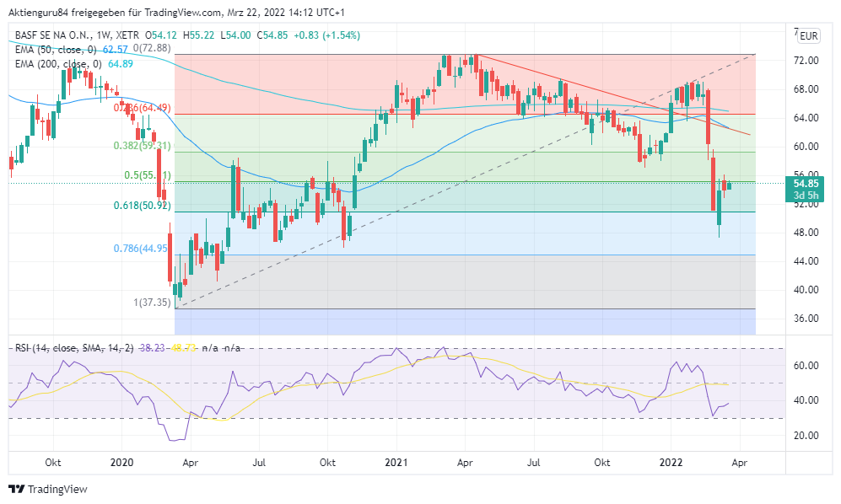Select the Fibonacci 0.786(44.95) level label
The height and width of the screenshot is (504, 841).
coord(141,249)
